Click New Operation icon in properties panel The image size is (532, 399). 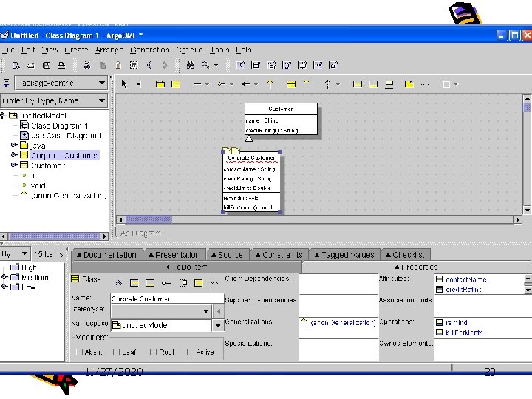[149, 282]
